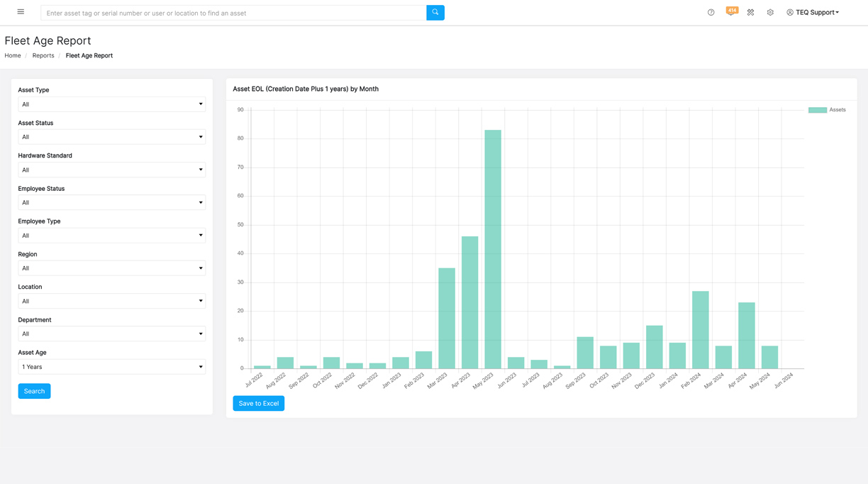The height and width of the screenshot is (484, 868).
Task: Open the Asset Status dropdown
Action: coord(111,137)
